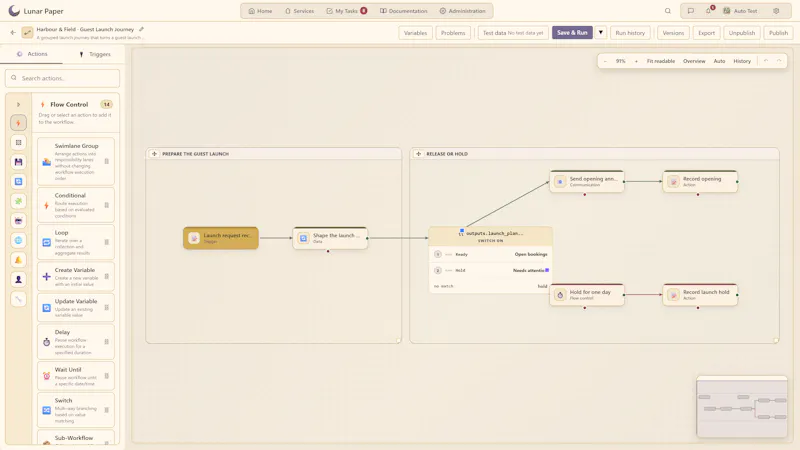Click the Update Variable action icon
This screenshot has width=800, height=450.
46,308
